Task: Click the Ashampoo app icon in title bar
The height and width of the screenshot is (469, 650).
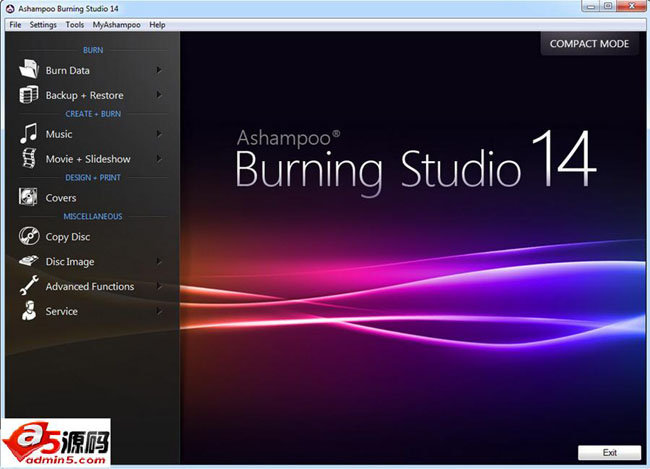Action: point(10,8)
